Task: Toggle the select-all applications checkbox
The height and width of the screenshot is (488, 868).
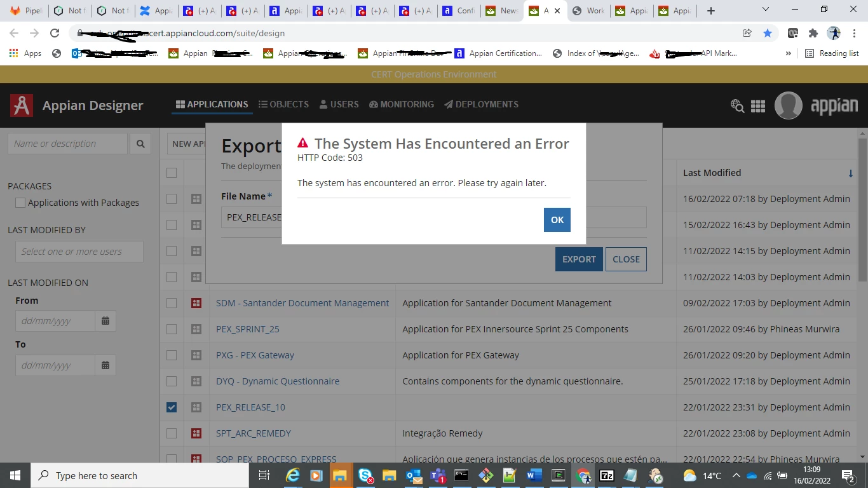Action: point(172,173)
